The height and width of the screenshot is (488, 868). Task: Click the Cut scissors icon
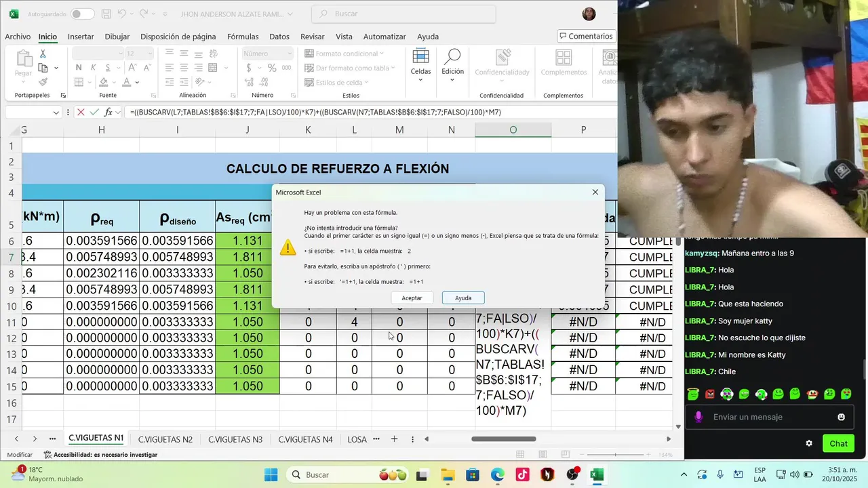pos(43,54)
